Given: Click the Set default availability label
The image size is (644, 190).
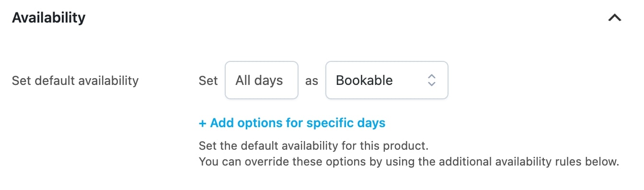Looking at the screenshot, I should pos(75,81).
